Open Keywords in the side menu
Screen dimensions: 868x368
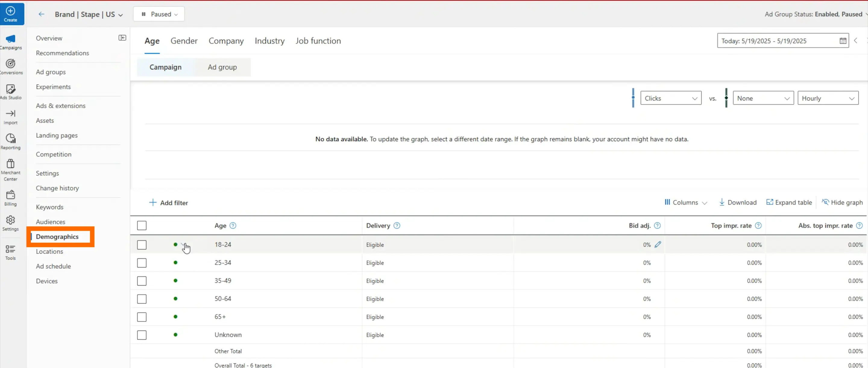point(49,207)
